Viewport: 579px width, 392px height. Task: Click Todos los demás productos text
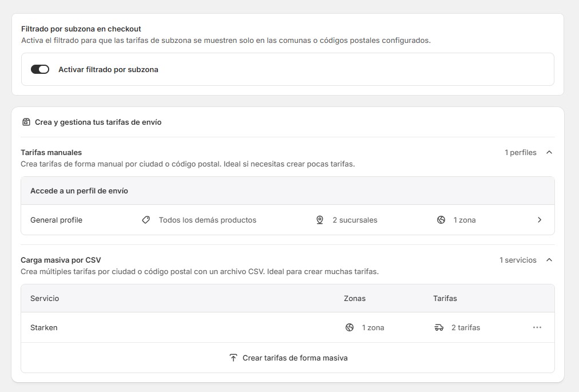tap(208, 220)
